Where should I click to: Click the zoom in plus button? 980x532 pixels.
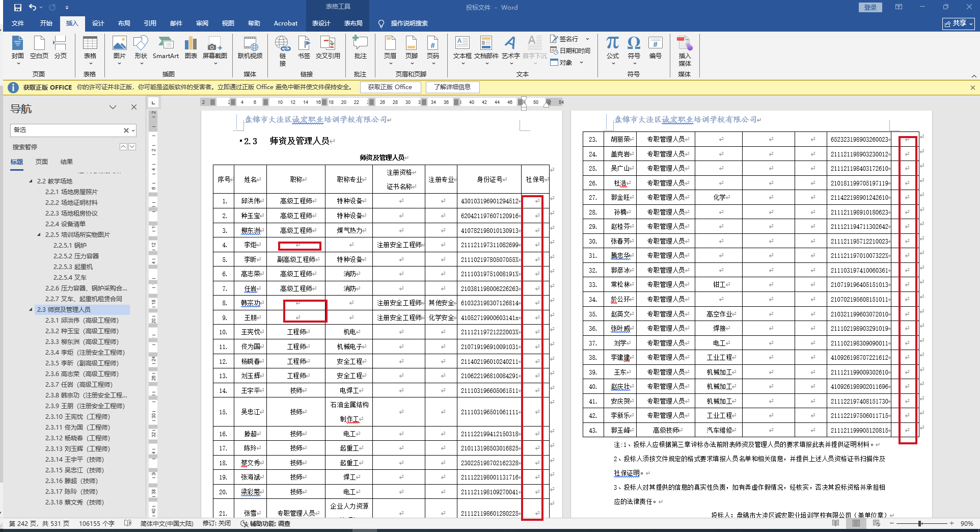pyautogui.click(x=951, y=523)
